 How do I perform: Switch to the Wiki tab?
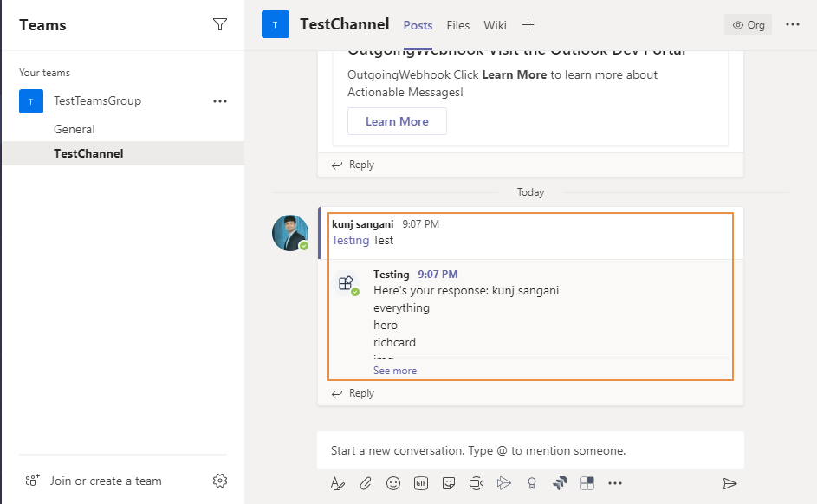tap(495, 25)
